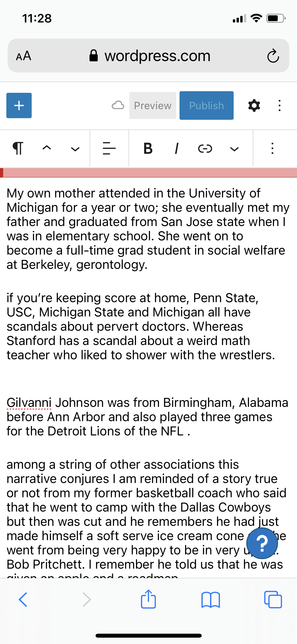Open the blue help question mark bubble
Viewport: 297px width, 644px height.
tap(262, 543)
